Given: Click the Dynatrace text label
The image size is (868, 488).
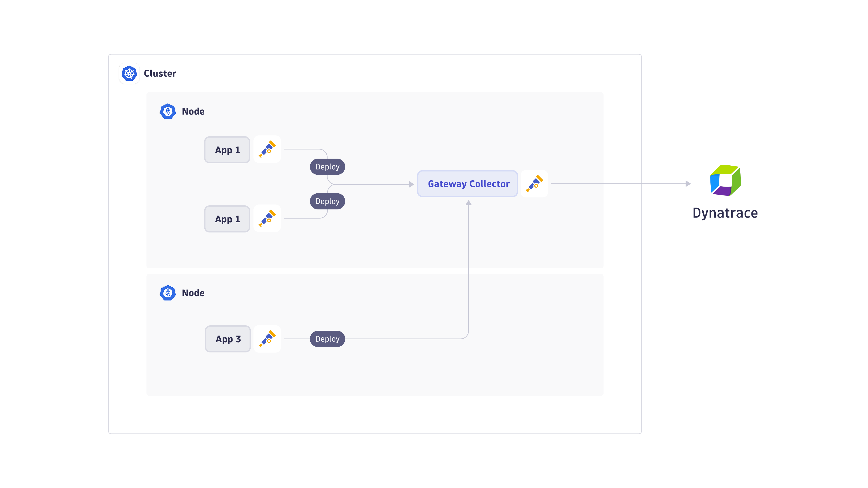Looking at the screenshot, I should 725,213.
